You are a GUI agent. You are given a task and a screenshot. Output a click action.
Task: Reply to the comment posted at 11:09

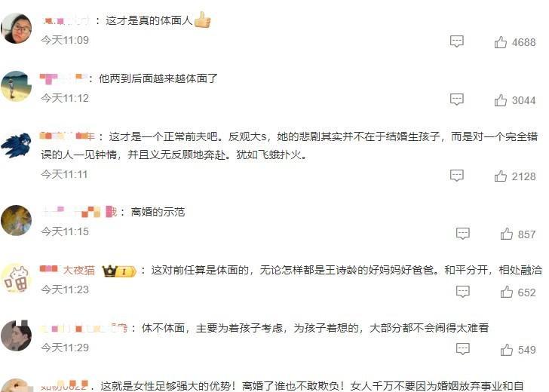coord(456,41)
